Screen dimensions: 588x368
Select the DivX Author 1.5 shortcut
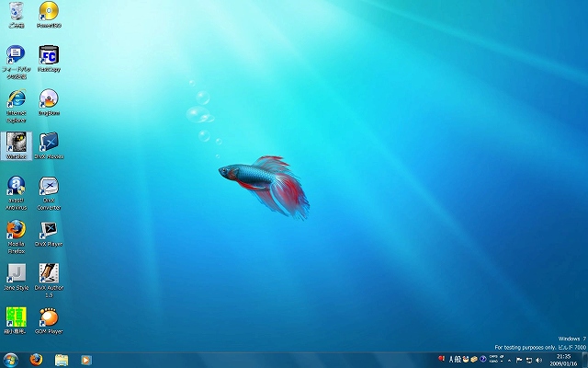point(49,281)
